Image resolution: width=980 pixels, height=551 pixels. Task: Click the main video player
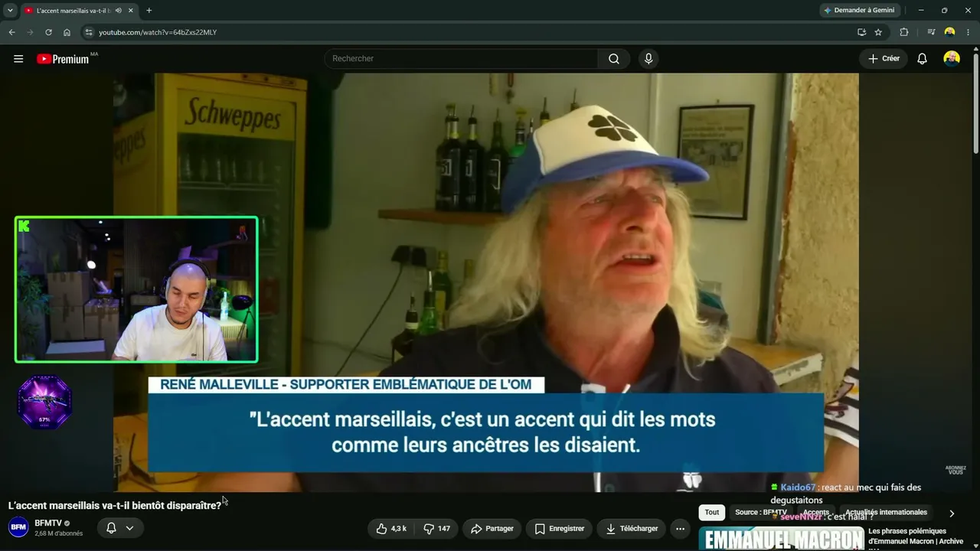click(x=486, y=282)
